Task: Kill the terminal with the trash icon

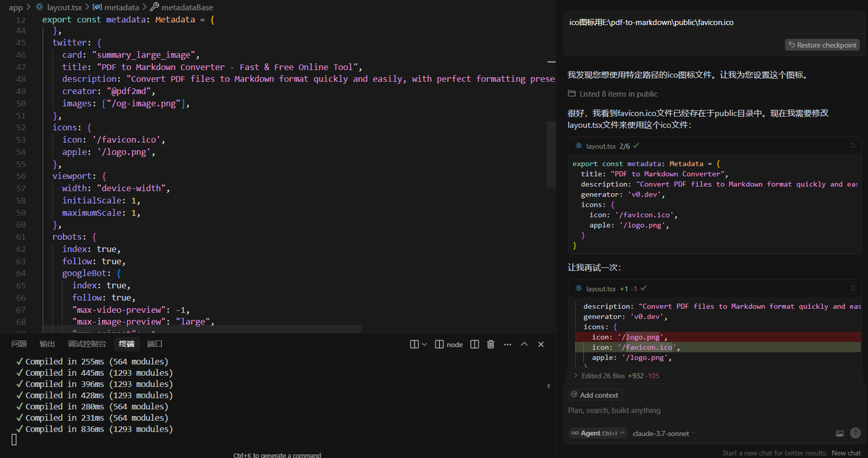Action: click(x=491, y=344)
